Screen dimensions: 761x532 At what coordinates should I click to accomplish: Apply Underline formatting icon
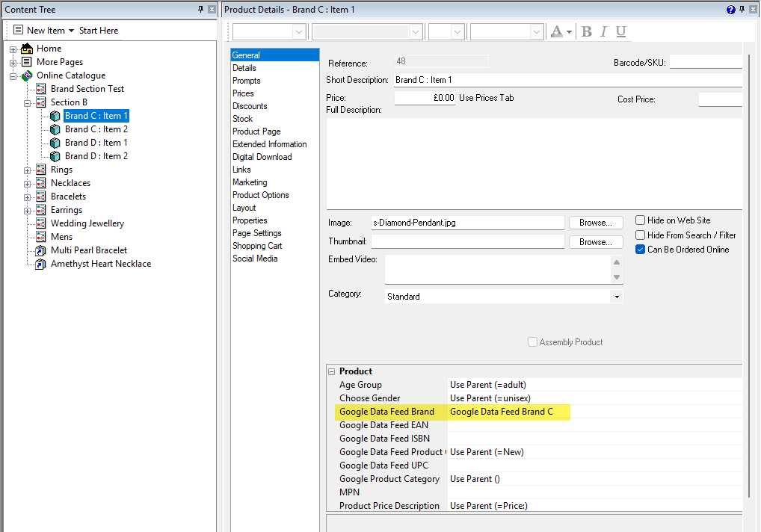620,31
